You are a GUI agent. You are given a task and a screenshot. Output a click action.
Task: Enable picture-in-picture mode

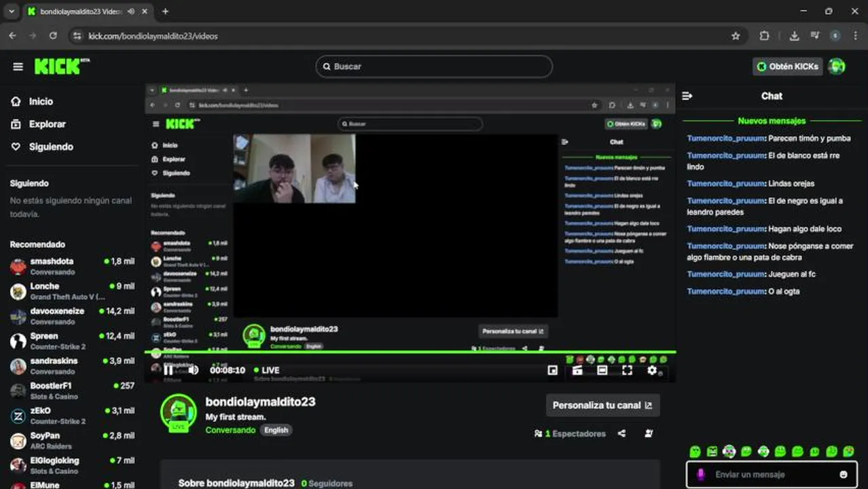point(552,370)
